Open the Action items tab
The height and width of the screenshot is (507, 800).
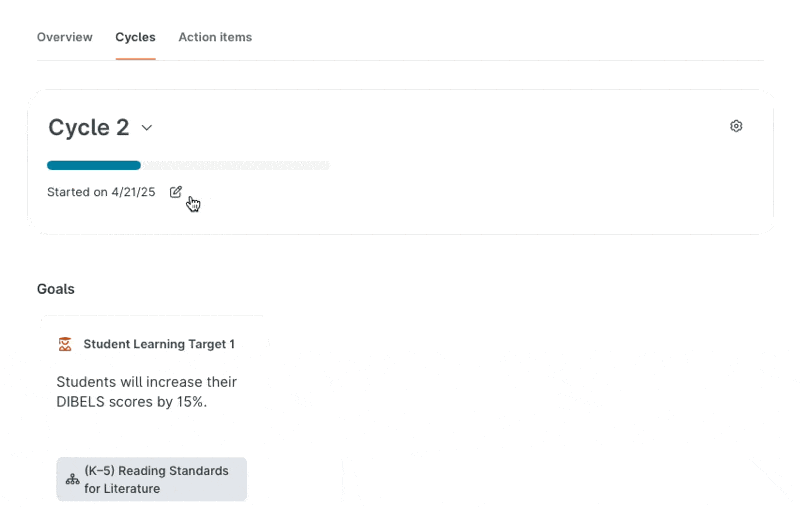pos(215,37)
